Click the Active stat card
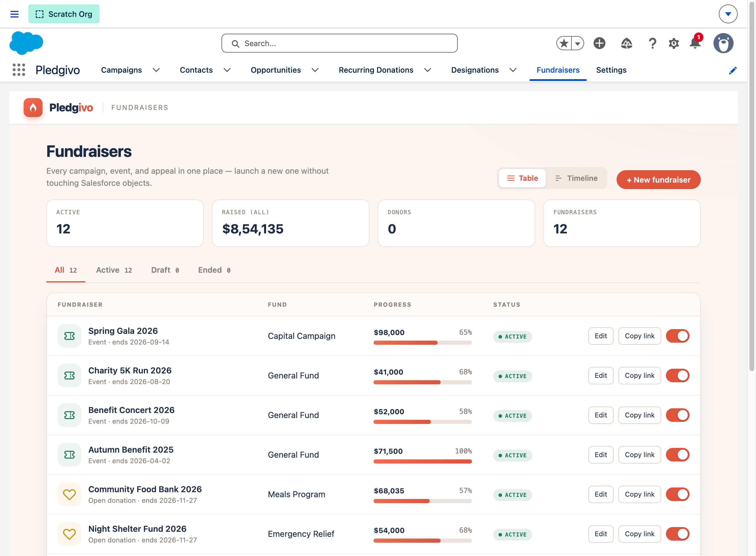Screen dimensions: 756x556 pyautogui.click(x=125, y=223)
